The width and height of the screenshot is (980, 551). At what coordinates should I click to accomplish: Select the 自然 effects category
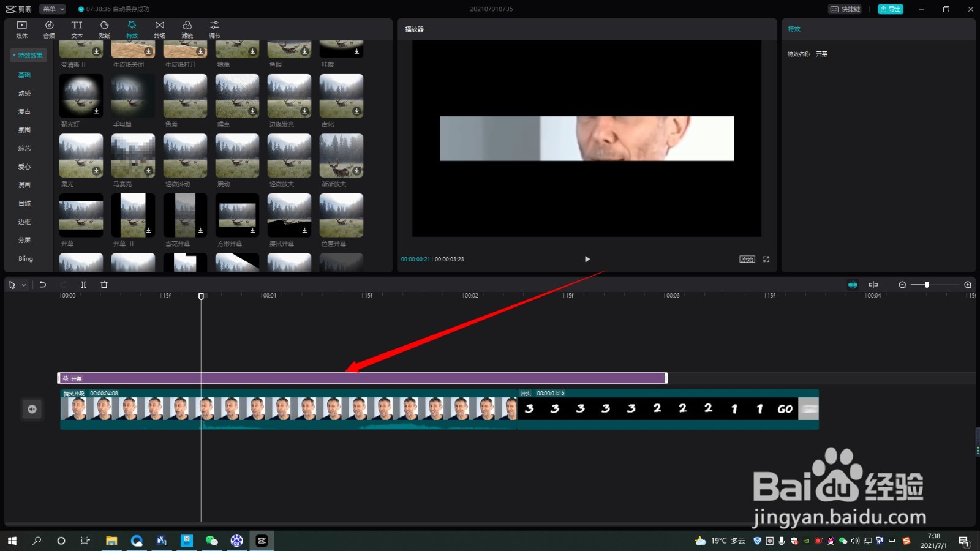click(x=24, y=203)
